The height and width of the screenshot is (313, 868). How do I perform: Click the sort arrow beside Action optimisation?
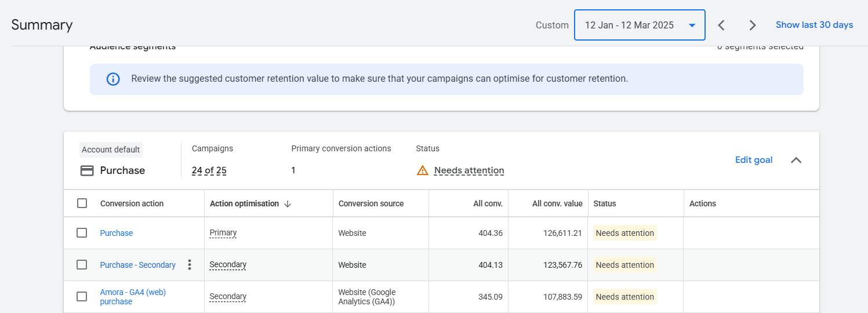288,203
